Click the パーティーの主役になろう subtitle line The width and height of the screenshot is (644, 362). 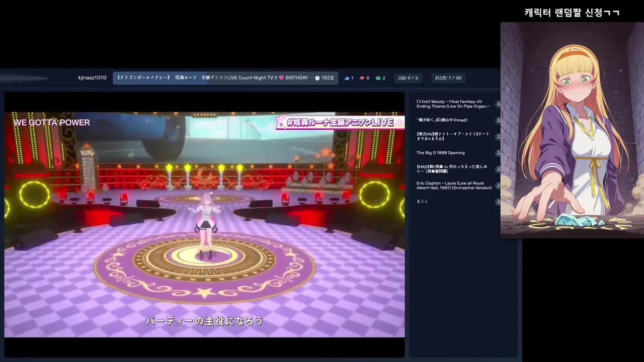tap(205, 321)
